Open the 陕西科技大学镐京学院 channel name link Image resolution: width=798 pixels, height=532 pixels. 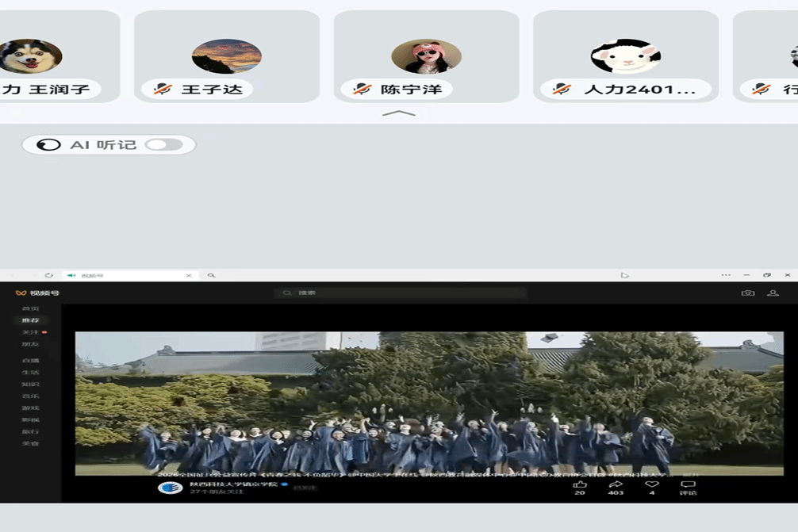click(233, 484)
